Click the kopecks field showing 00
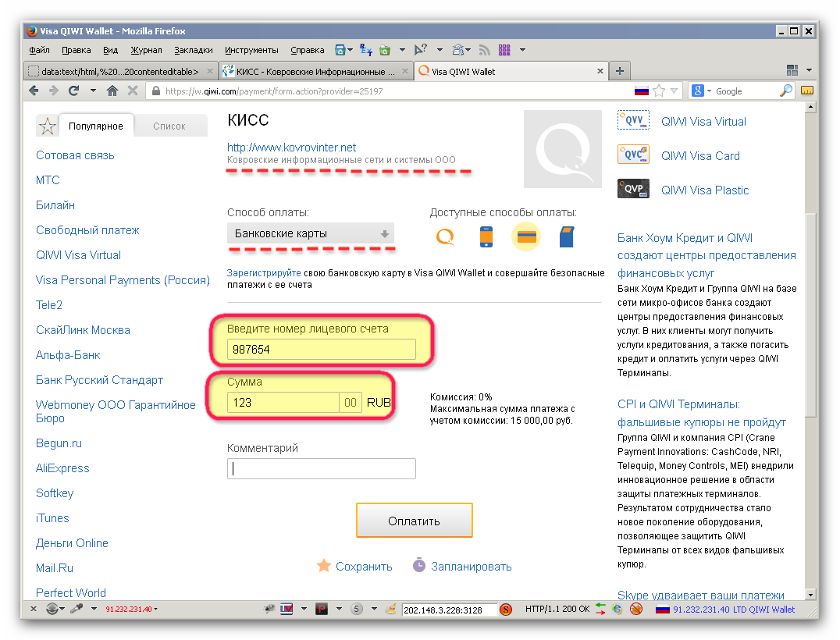 (351, 402)
